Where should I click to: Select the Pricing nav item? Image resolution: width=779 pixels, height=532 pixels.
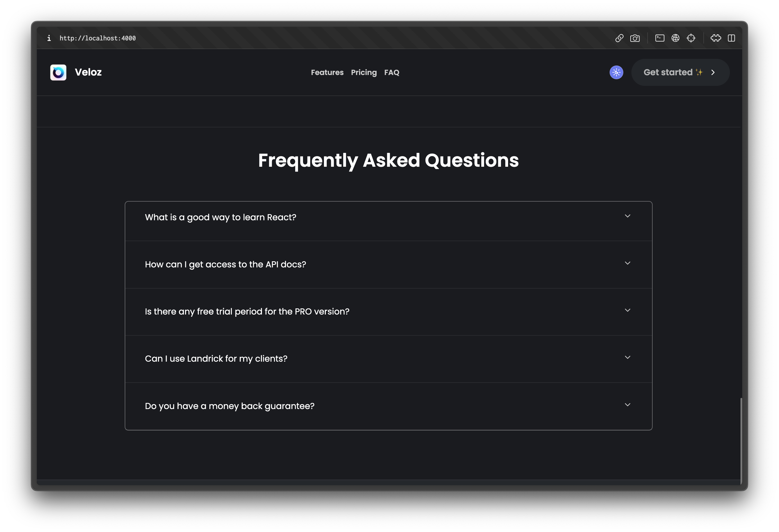(364, 72)
